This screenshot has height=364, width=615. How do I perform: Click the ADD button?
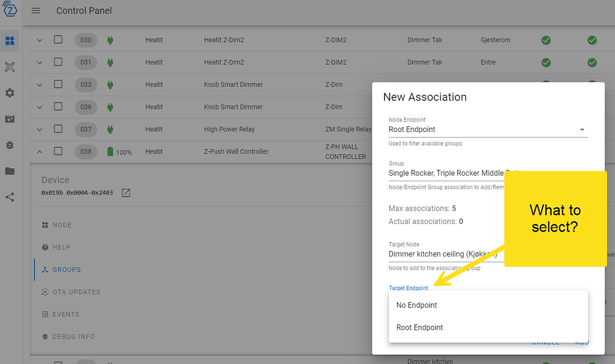point(582,342)
